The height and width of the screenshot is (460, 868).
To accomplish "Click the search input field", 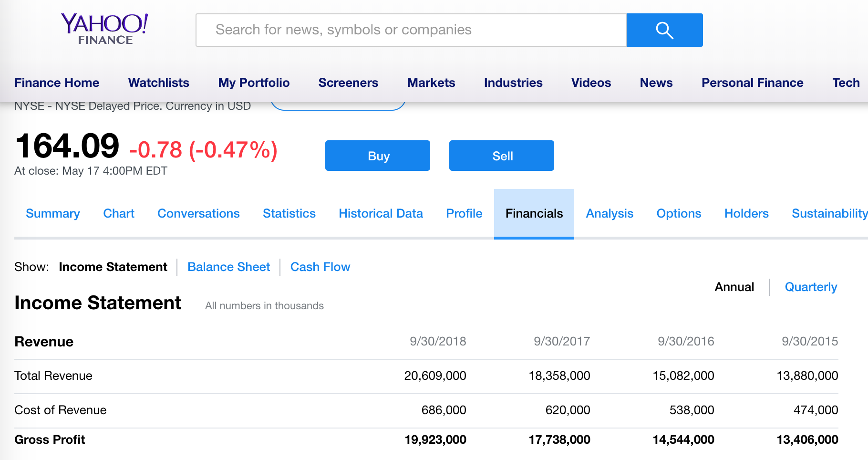I will tap(410, 30).
